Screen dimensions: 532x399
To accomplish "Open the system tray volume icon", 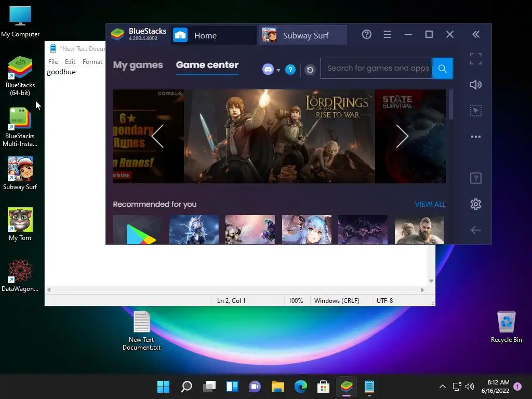I will click(x=470, y=387).
